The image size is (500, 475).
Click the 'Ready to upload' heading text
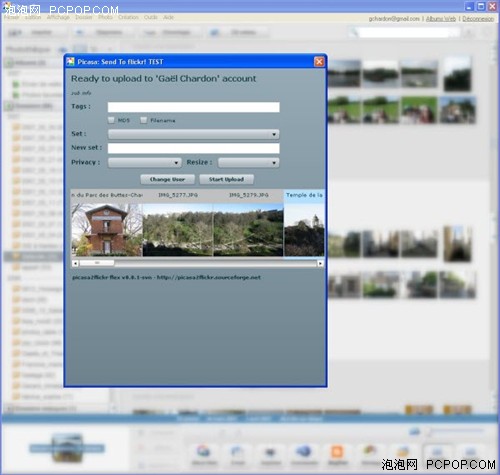click(x=163, y=79)
